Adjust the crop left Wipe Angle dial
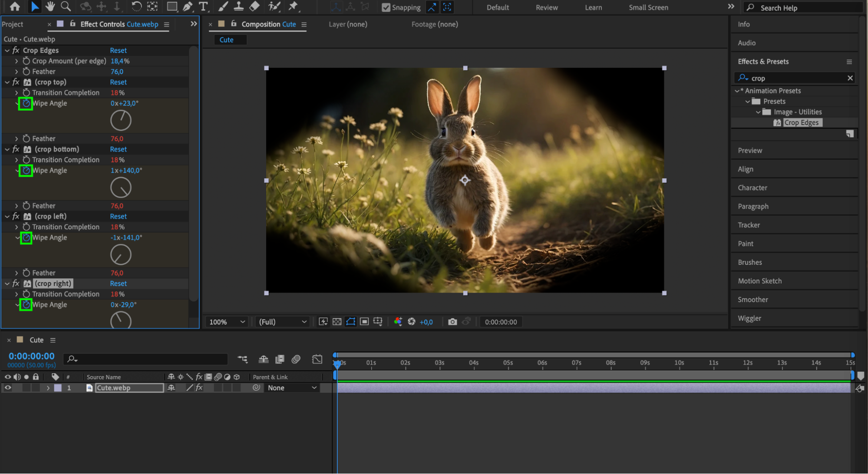The image size is (868, 474). [x=121, y=255]
